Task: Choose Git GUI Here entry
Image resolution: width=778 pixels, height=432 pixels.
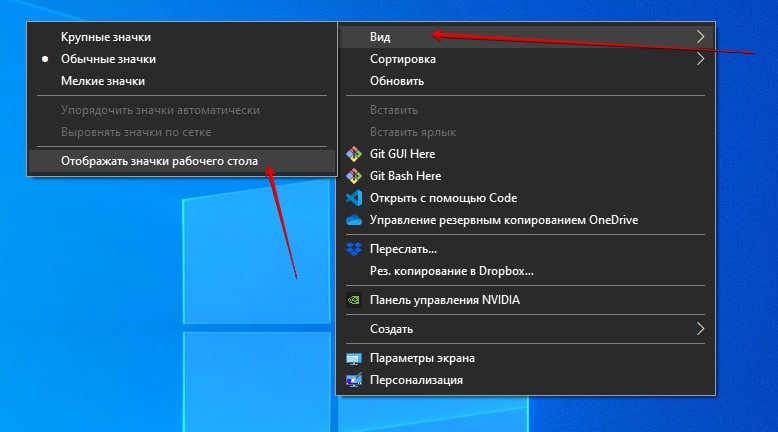Action: tap(525, 154)
